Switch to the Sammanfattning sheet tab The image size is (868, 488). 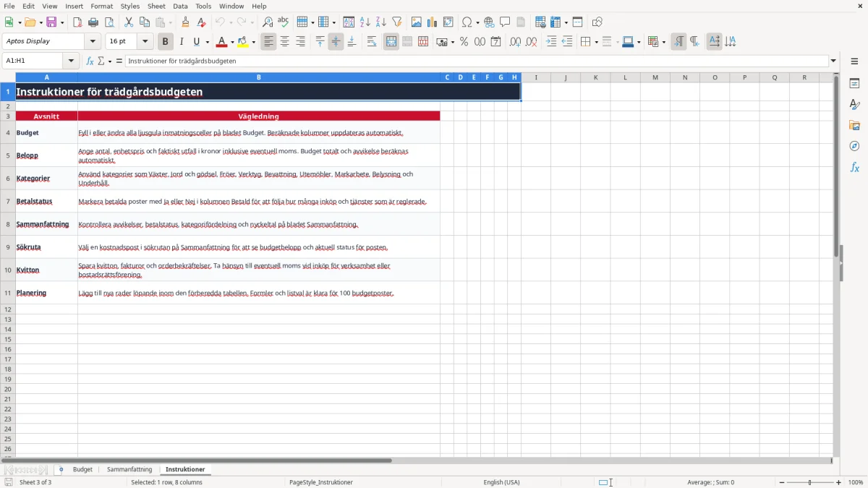click(129, 469)
